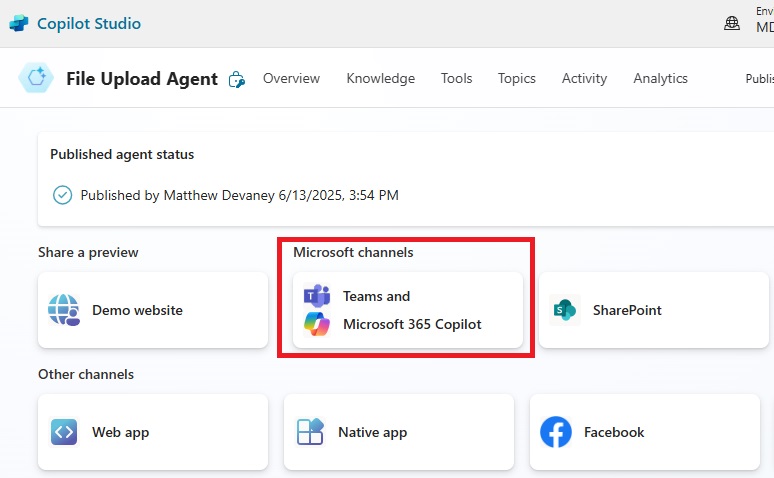Click the agent settings icon beside the agent name
The height and width of the screenshot is (478, 774).
[236, 79]
